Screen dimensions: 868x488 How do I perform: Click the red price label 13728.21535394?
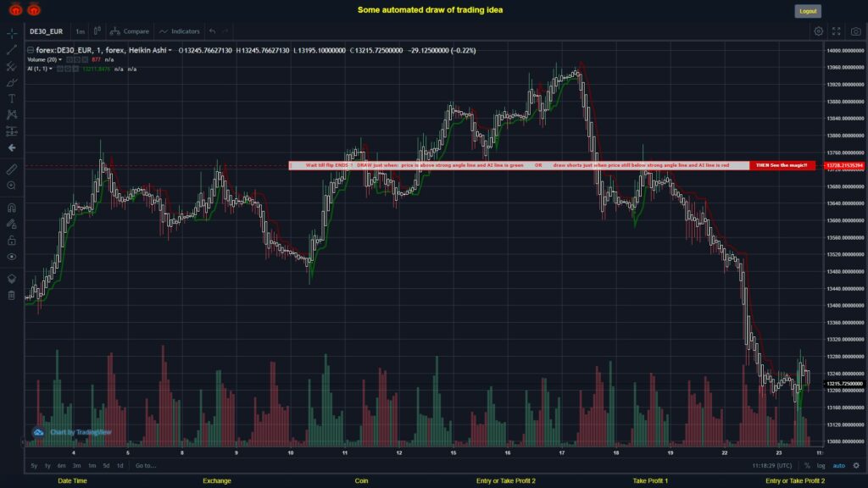(x=844, y=165)
